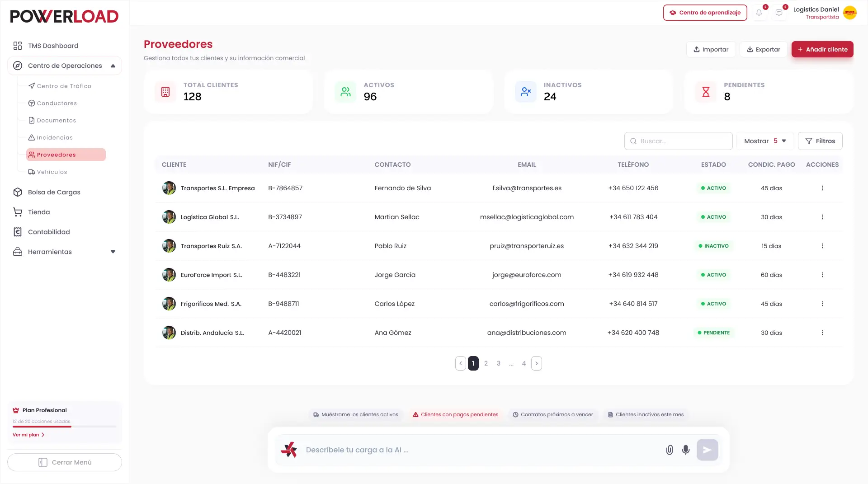Sort by the CLIENTE column header

pos(174,164)
